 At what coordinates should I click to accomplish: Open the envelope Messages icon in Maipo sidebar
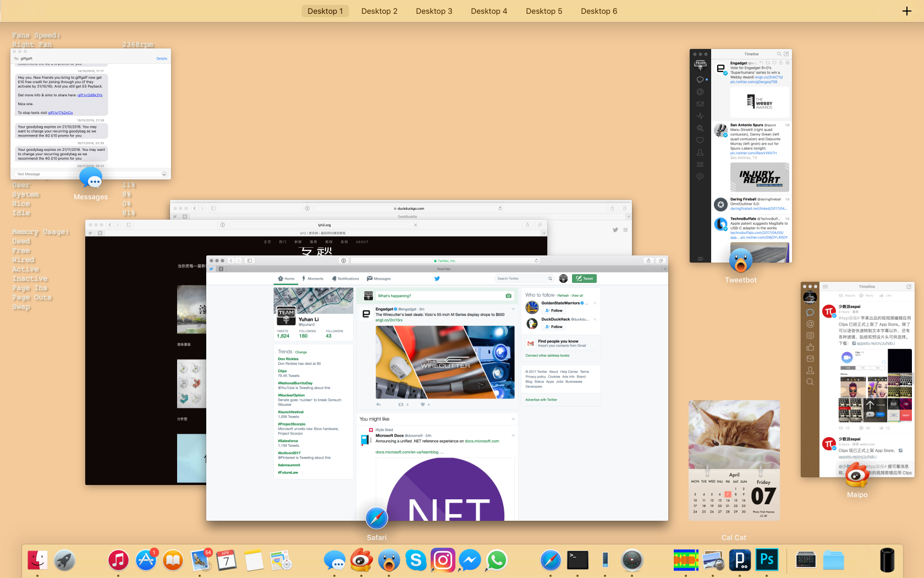coord(810,358)
